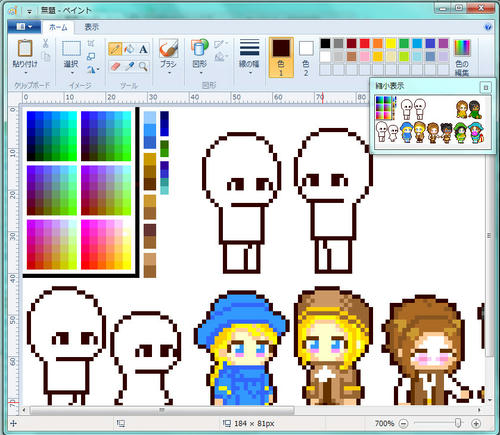Open the 色の編集 color editor
The height and width of the screenshot is (435, 500).
pos(462,57)
